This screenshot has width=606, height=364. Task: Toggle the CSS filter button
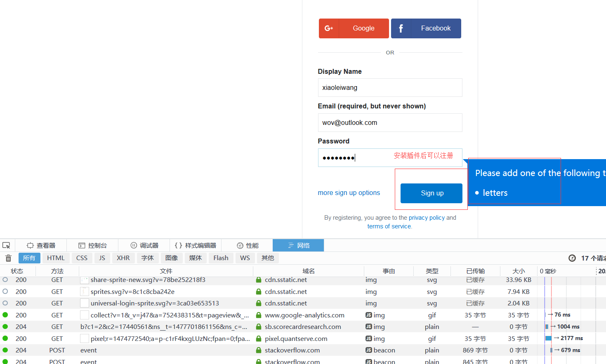tap(82, 258)
